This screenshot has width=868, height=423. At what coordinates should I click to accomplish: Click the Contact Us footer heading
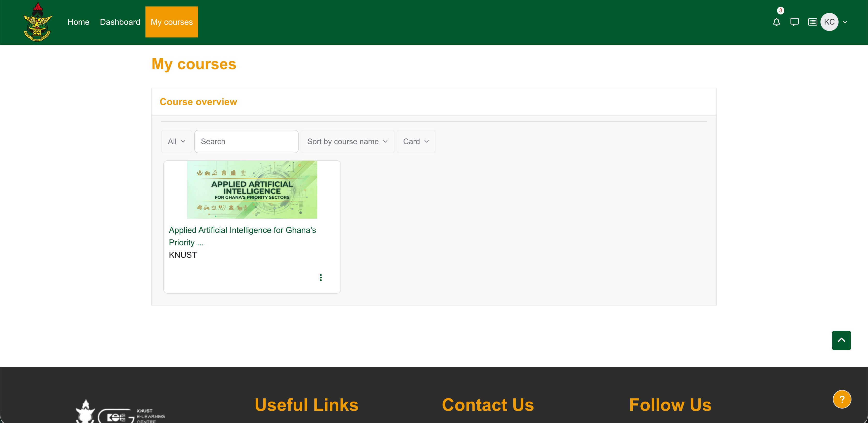pyautogui.click(x=487, y=404)
